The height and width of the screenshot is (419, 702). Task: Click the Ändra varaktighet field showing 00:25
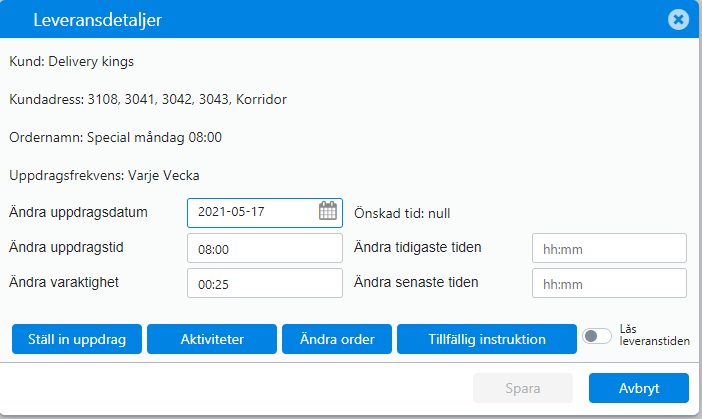point(265,283)
